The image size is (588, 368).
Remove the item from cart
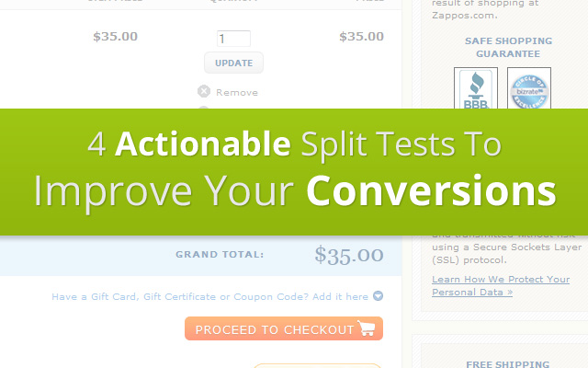click(x=237, y=92)
